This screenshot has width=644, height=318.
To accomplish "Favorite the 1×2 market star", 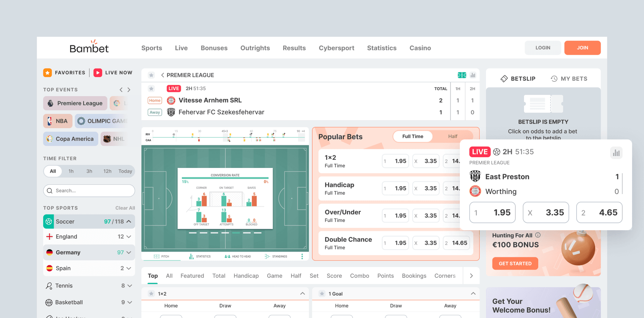I will click(151, 294).
